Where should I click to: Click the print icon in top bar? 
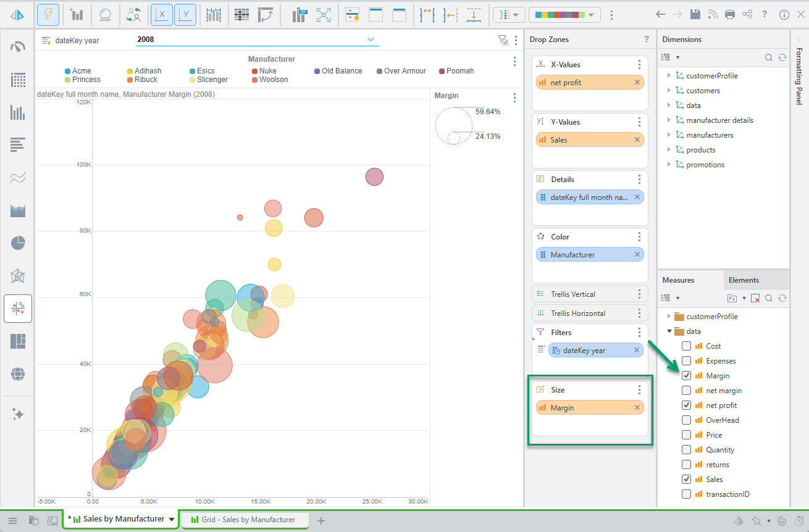click(730, 14)
